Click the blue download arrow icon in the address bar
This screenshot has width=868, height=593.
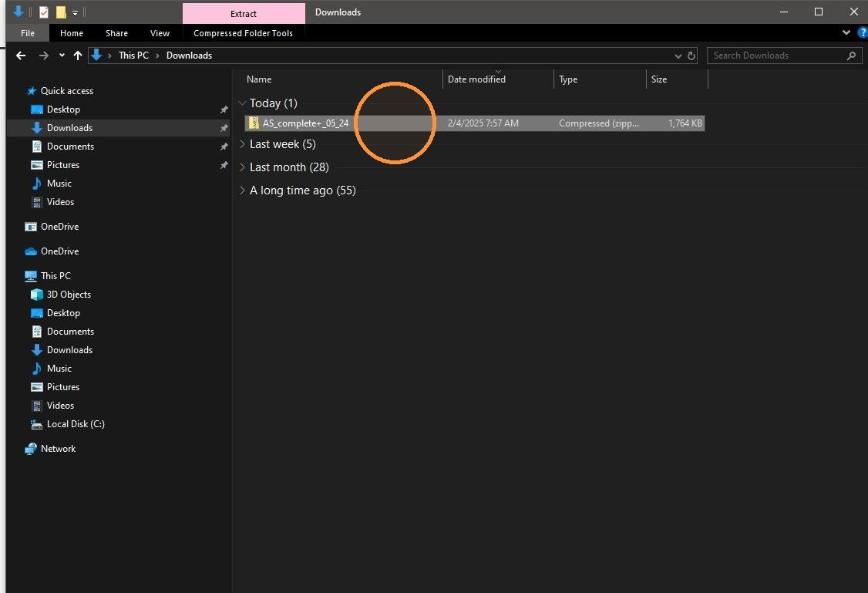coord(96,55)
